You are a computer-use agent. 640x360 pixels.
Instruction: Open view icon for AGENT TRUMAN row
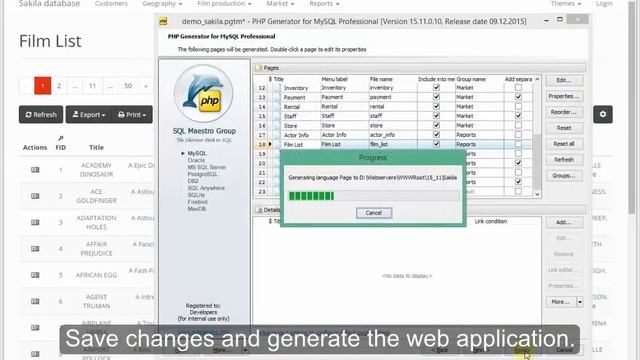(x=35, y=301)
